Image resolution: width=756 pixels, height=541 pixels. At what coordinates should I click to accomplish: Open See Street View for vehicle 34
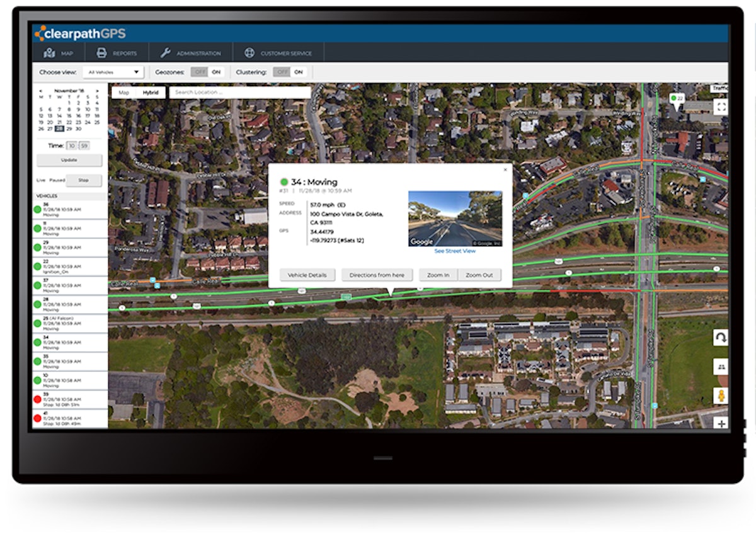click(455, 251)
